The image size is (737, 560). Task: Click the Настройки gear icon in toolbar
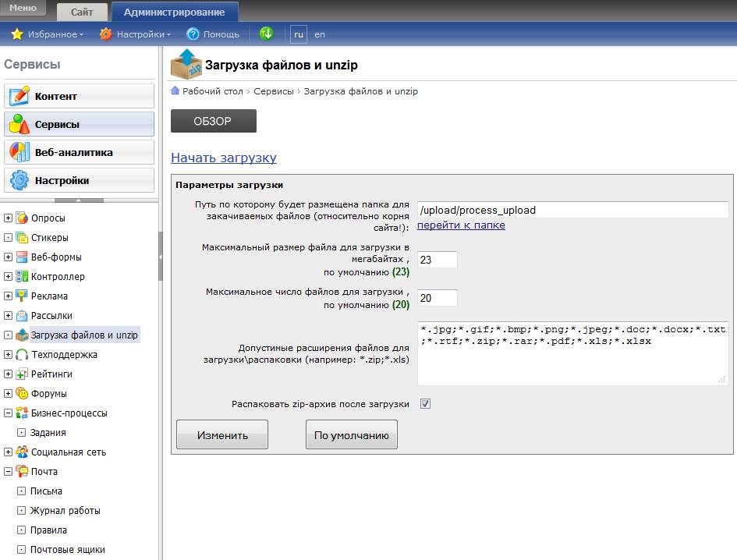[106, 34]
